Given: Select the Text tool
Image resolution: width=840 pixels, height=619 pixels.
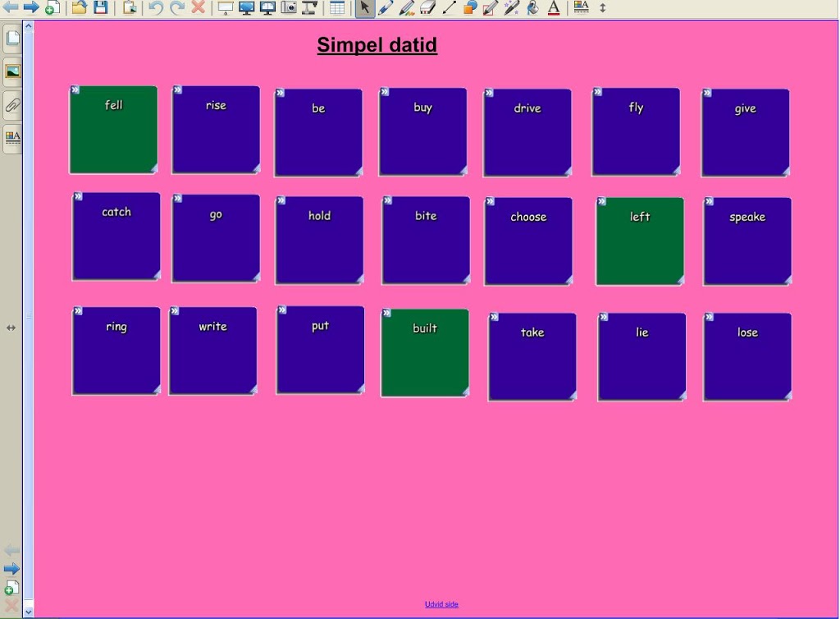Looking at the screenshot, I should tap(554, 7).
